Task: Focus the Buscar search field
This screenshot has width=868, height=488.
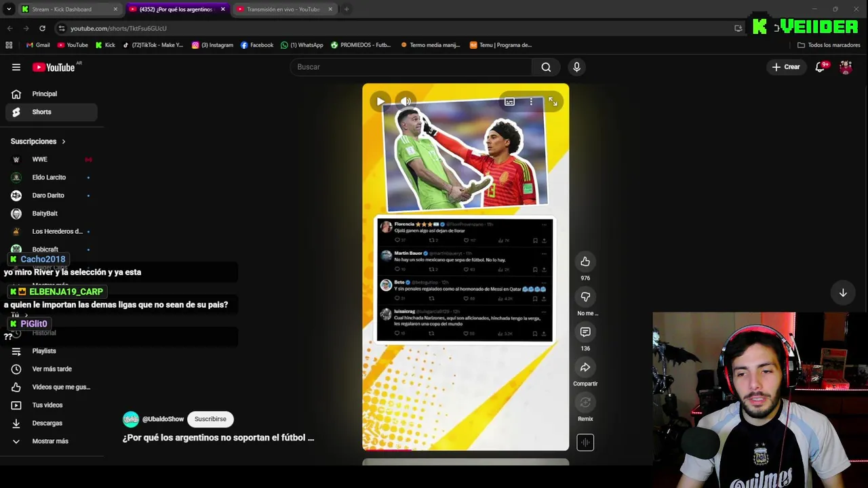Action: (x=411, y=67)
